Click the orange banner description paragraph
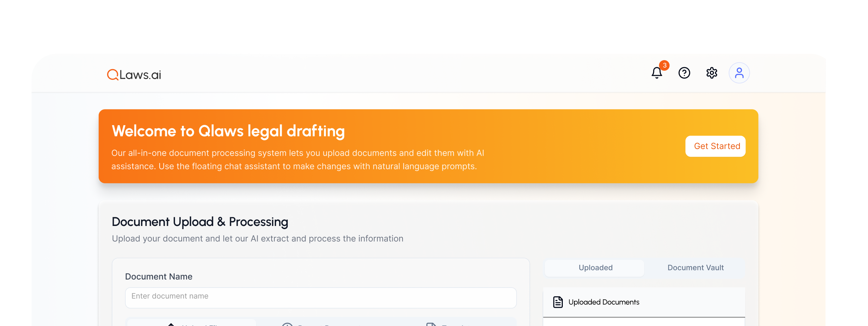Image resolution: width=868 pixels, height=326 pixels. [x=297, y=160]
